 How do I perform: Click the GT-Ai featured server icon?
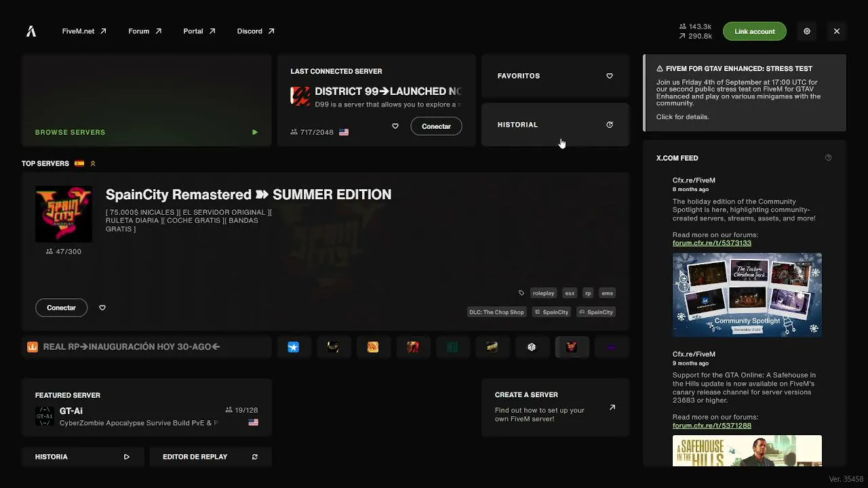(x=44, y=416)
